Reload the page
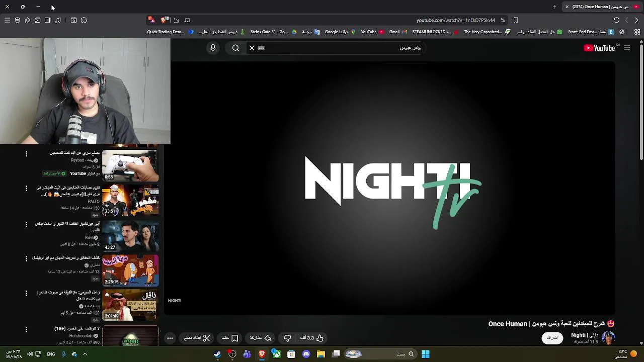The width and height of the screenshot is (644, 362). pos(616,20)
